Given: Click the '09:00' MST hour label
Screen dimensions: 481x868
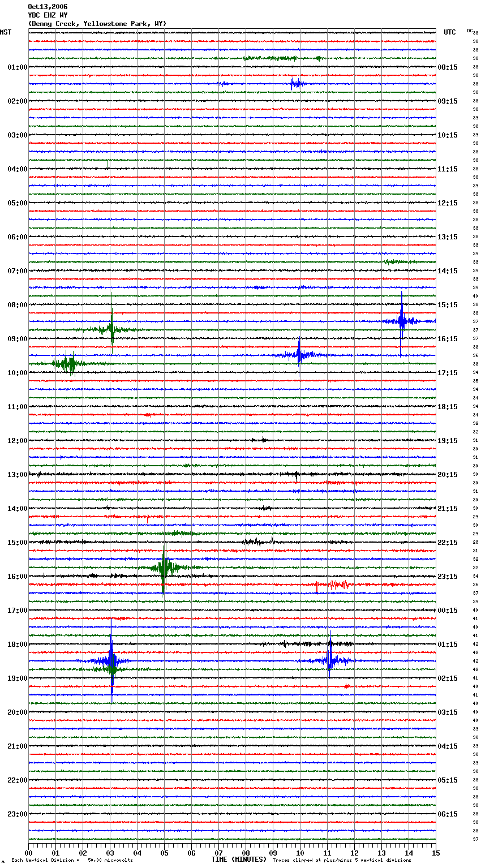Looking at the screenshot, I should coord(18,339).
